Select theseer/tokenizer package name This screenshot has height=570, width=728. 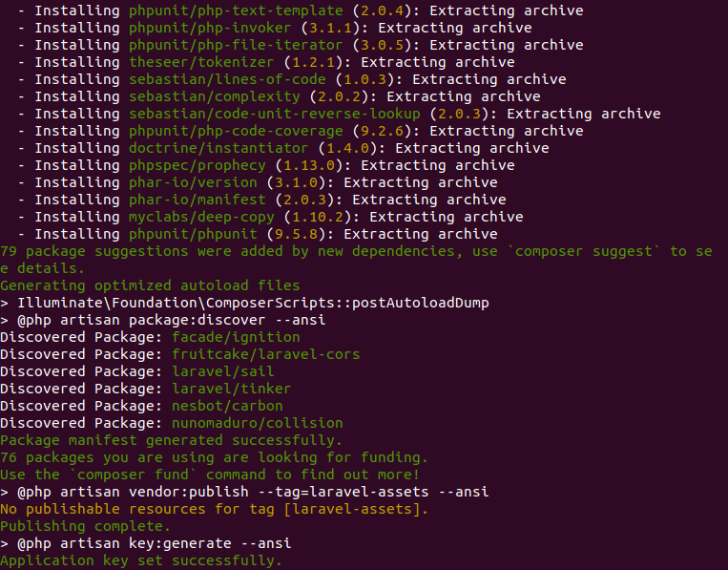pos(201,62)
